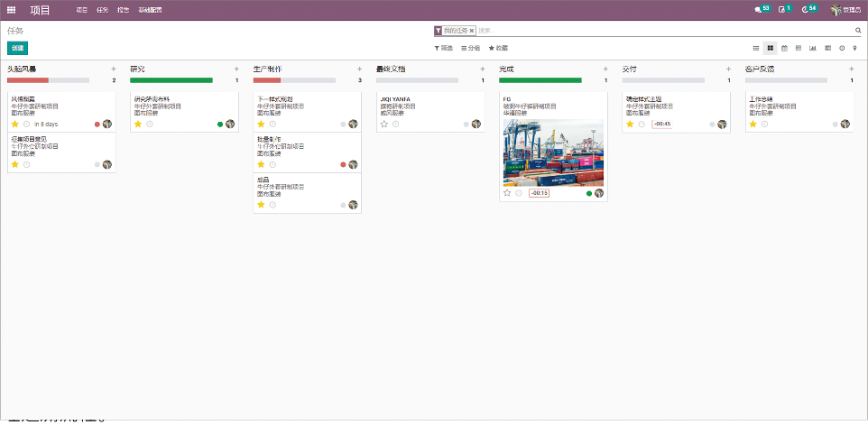Add a card with 头脑风暴 column plus icon
The image size is (868, 425).
(114, 69)
